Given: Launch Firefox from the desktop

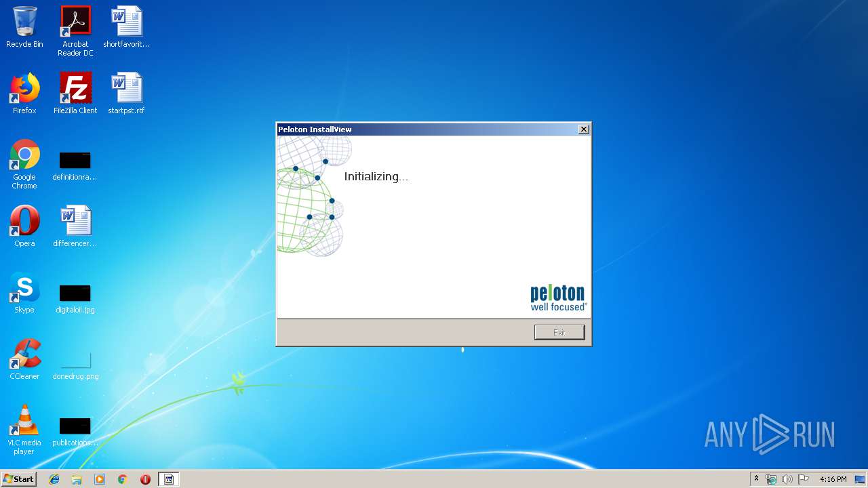Looking at the screenshot, I should (x=24, y=94).
